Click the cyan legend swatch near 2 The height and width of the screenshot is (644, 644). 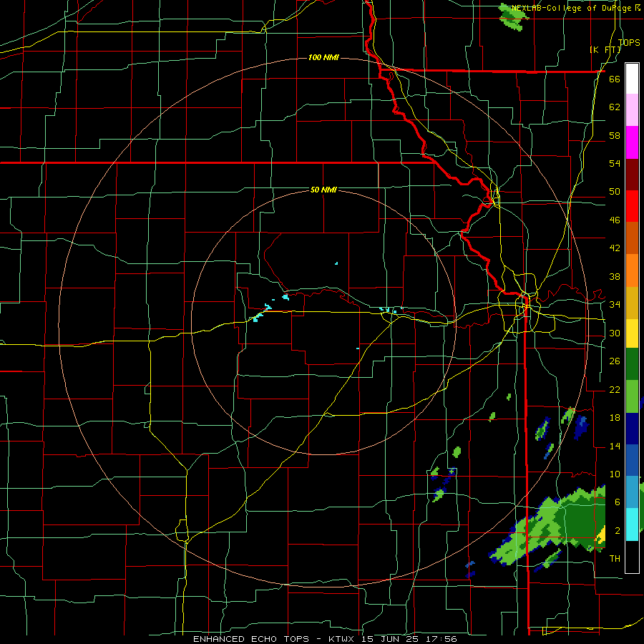coord(632,525)
